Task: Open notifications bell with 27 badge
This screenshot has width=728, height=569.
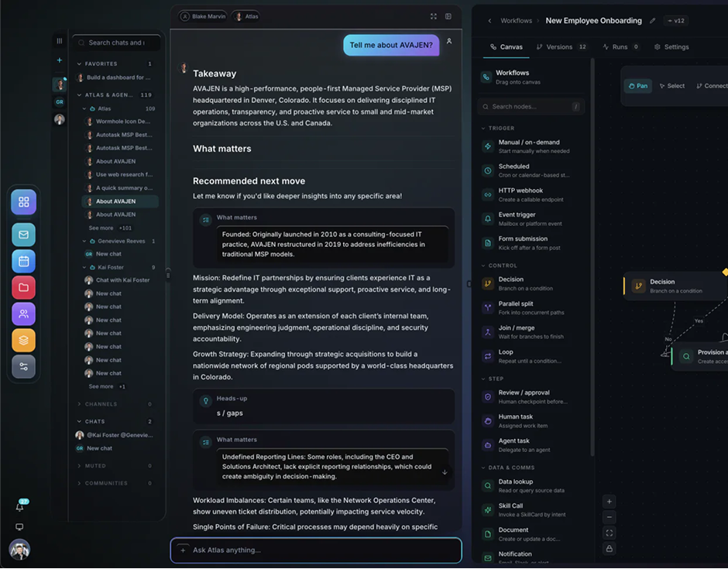Action: pyautogui.click(x=20, y=507)
